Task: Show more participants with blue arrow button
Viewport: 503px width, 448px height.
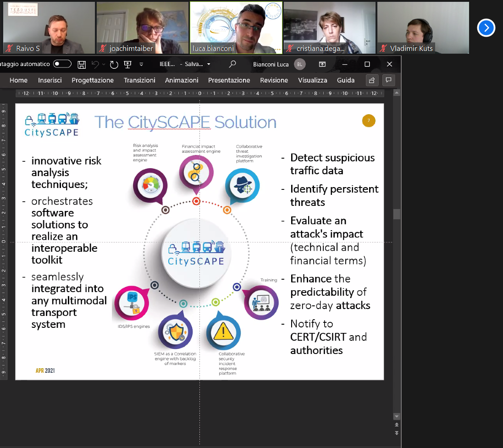Action: tap(486, 28)
